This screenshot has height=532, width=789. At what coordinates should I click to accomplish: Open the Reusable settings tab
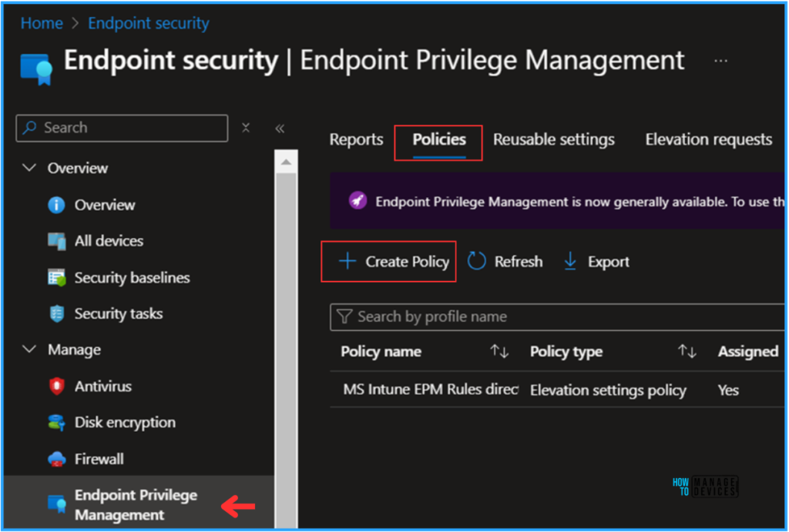click(x=553, y=139)
